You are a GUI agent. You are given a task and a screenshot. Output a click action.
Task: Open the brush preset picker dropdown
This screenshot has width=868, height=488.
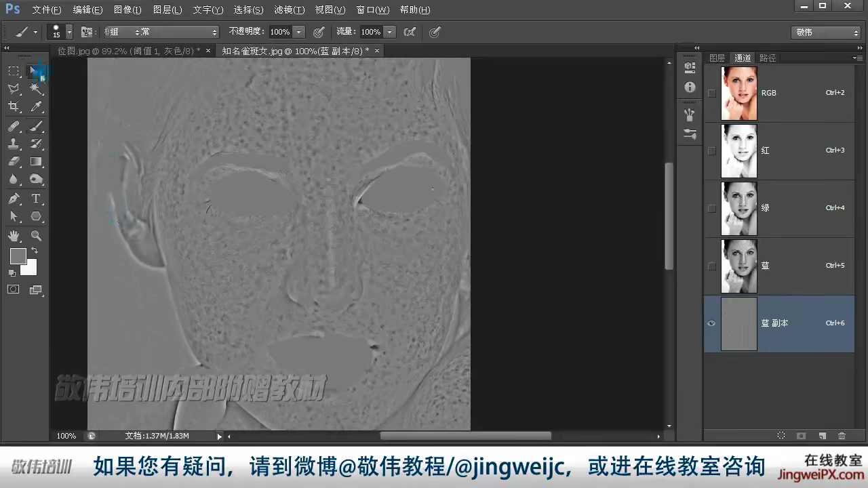[68, 32]
